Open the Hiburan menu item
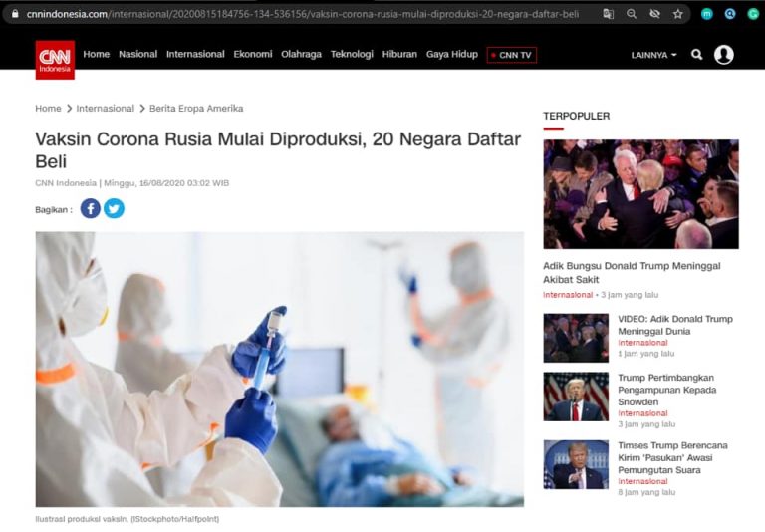The image size is (765, 532). click(x=399, y=54)
